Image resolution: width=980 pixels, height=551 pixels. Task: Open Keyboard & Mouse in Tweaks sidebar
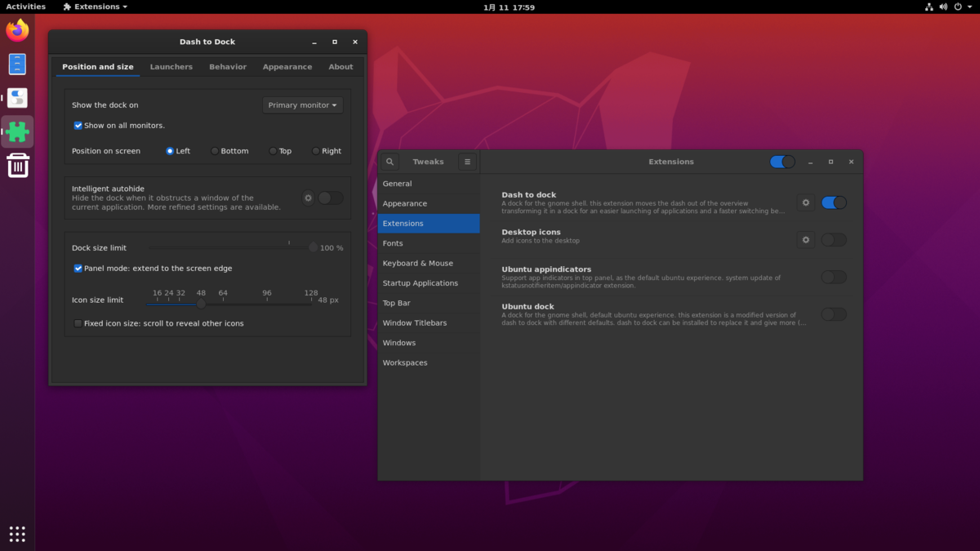(x=429, y=263)
